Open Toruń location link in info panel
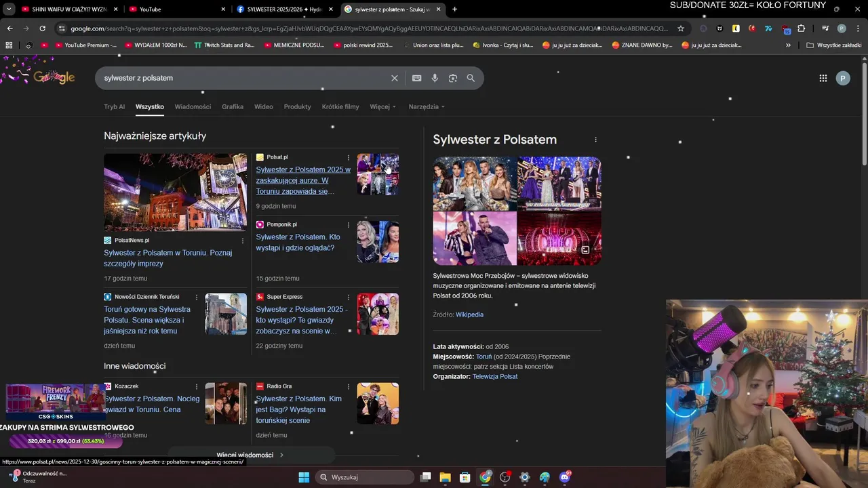This screenshot has height=488, width=868. pos(484,357)
